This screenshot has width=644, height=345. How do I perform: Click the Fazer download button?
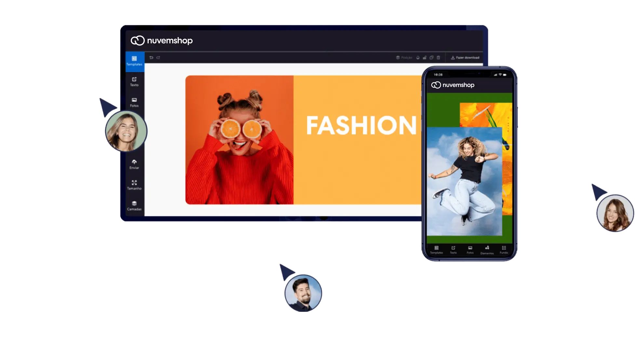[x=465, y=58]
